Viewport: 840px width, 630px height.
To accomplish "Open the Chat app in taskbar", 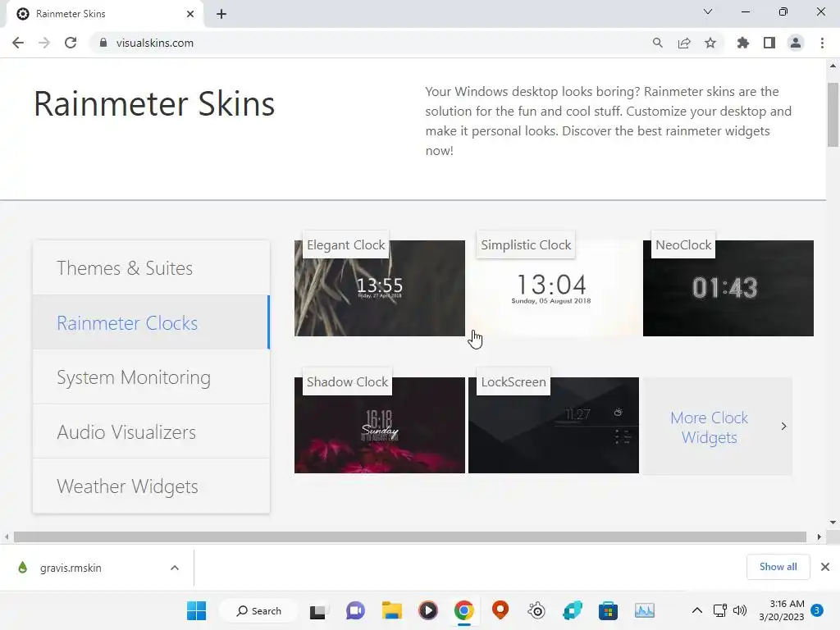I will 355,610.
